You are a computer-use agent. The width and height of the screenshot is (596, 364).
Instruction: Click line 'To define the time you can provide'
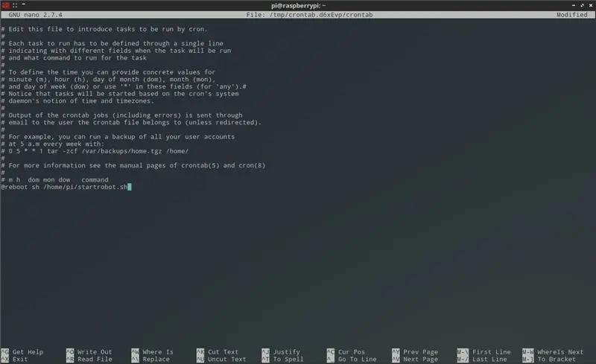pos(108,72)
